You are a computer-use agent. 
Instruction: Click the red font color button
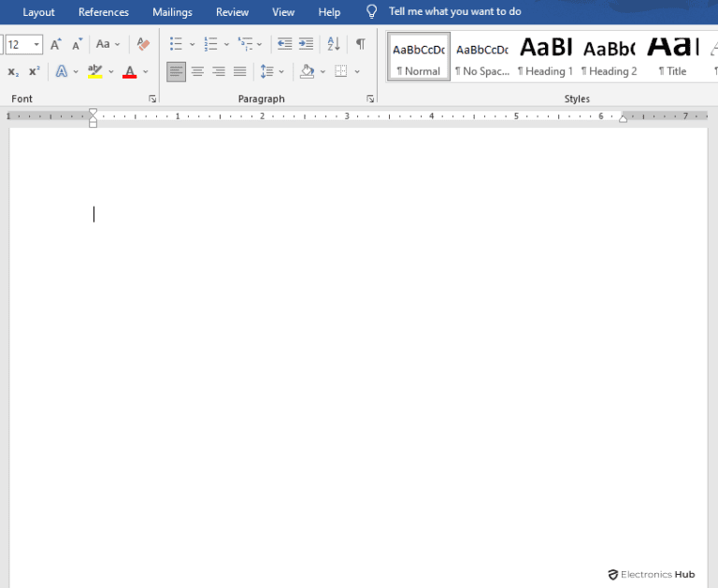point(130,71)
